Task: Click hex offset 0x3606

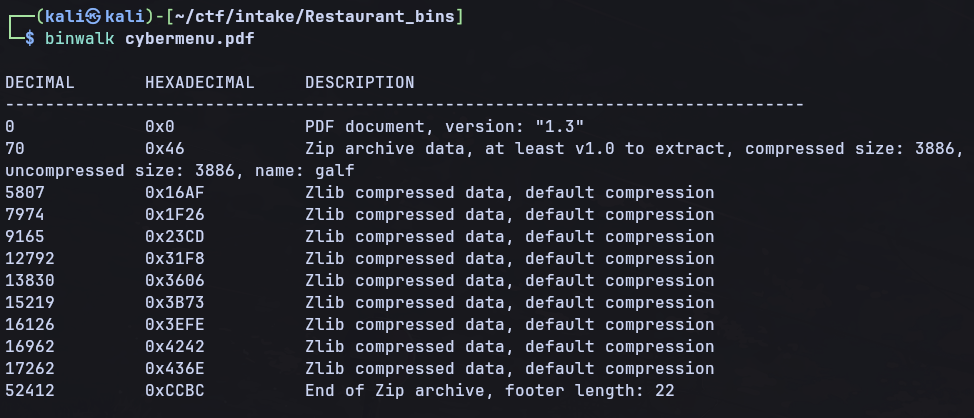Action: (175, 281)
